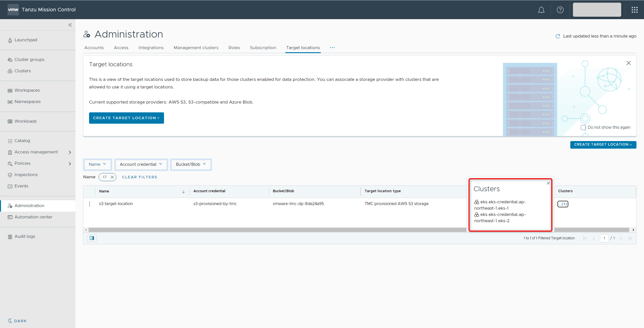This screenshot has width=644, height=328.
Task: Open the row actions menu for s3-target-location
Action: [x=90, y=204]
